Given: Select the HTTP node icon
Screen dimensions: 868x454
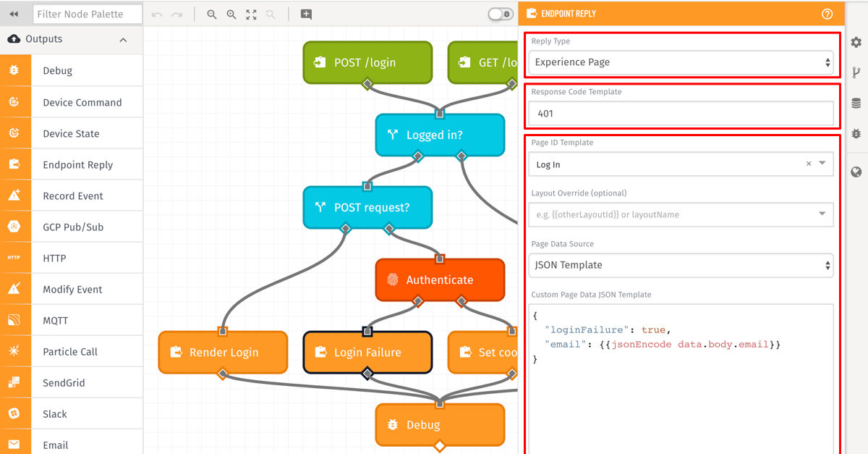Looking at the screenshot, I should click(x=14, y=258).
